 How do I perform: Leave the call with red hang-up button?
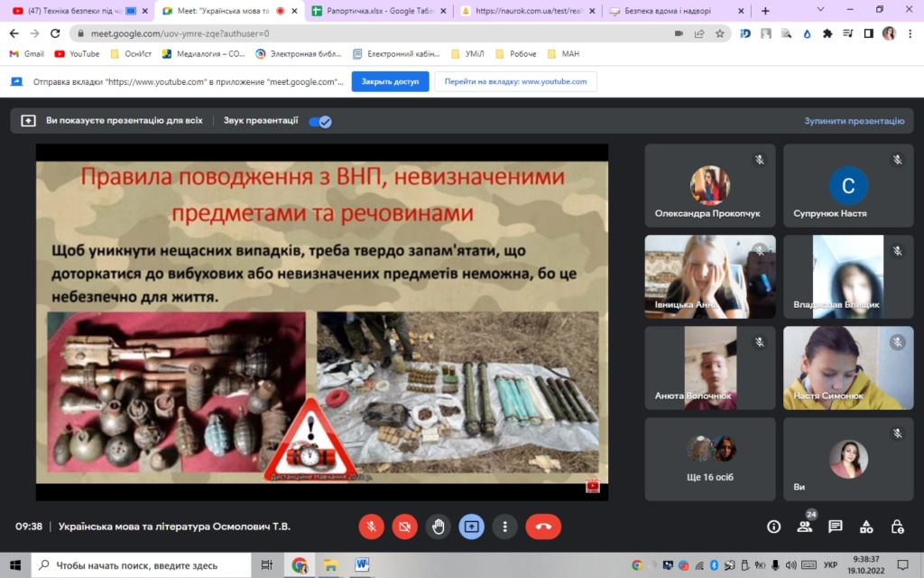pyautogui.click(x=543, y=527)
